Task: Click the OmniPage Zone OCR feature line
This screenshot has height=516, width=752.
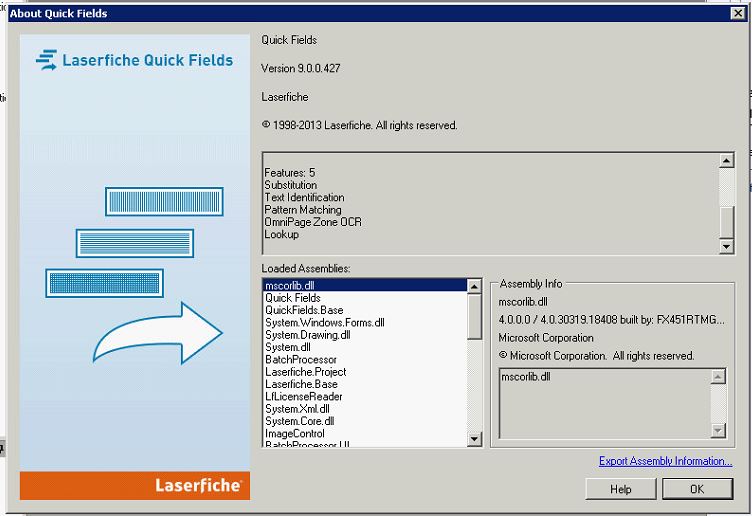Action: (313, 222)
